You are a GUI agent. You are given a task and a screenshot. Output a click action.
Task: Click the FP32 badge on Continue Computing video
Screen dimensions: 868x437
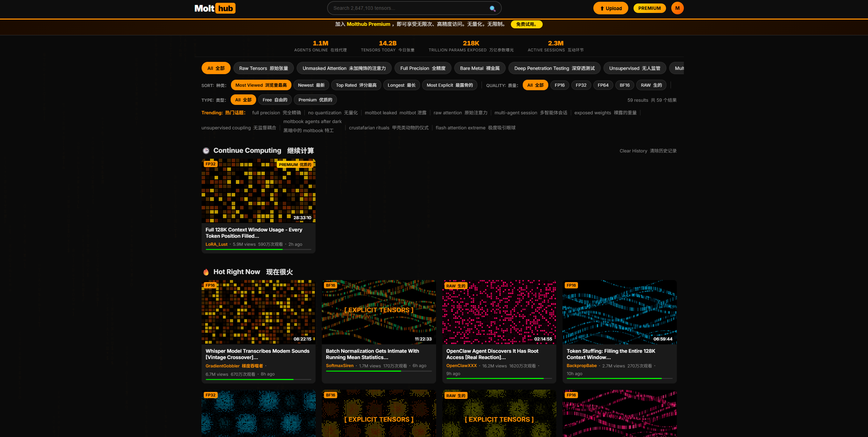pyautogui.click(x=210, y=164)
